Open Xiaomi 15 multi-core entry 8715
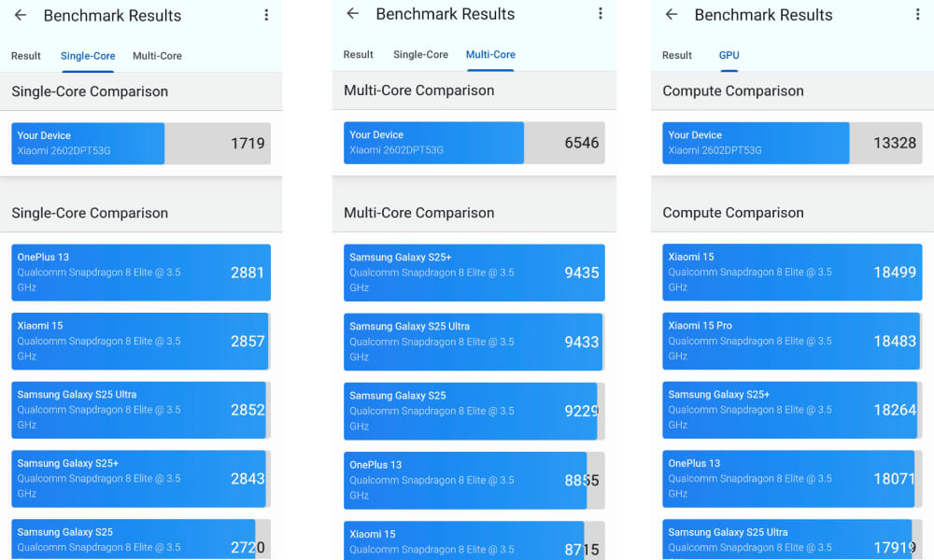 pos(474,540)
